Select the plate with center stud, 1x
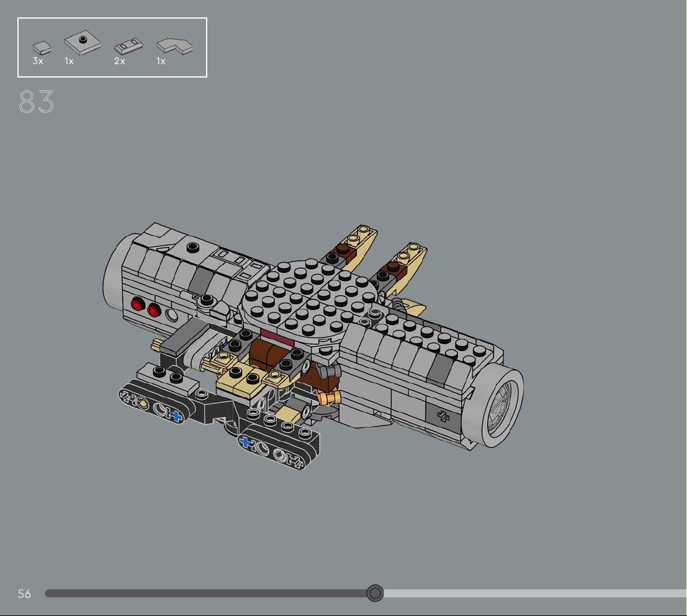The width and height of the screenshot is (687, 616). click(83, 42)
